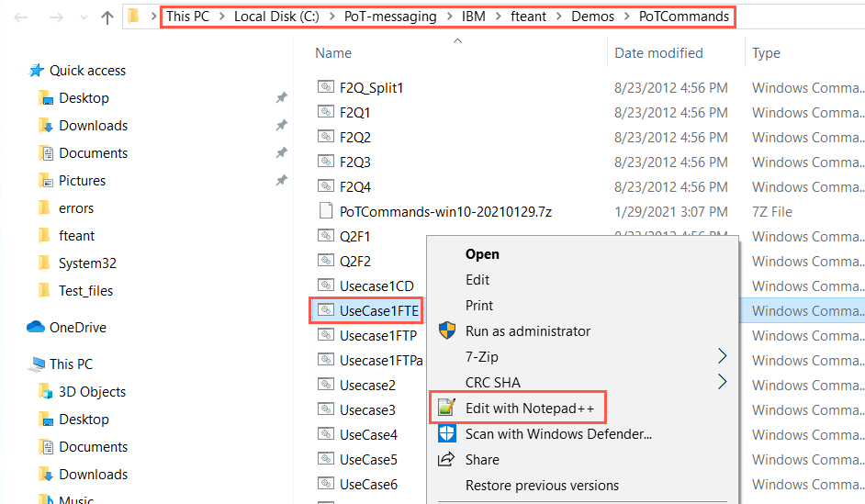Click the folder icon in address bar
The height and width of the screenshot is (504, 865).
point(133,16)
